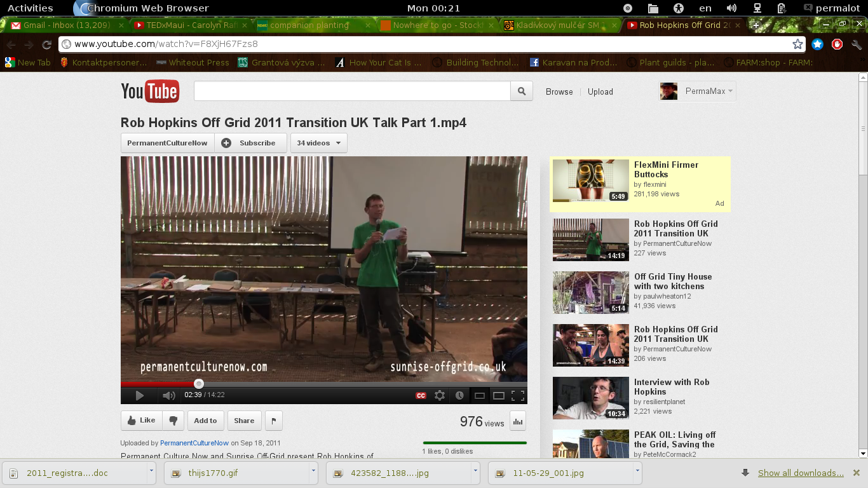Like the video
Viewport: 868px width, 488px height.
142,421
